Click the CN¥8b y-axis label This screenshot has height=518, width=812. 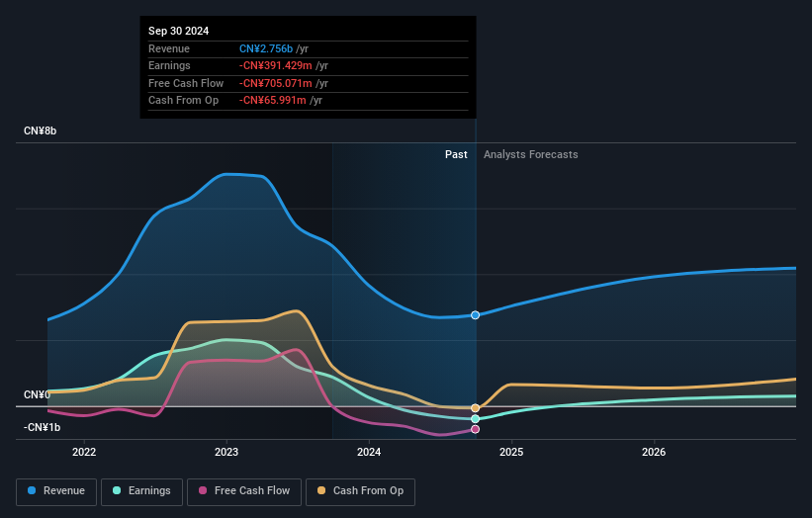point(40,130)
